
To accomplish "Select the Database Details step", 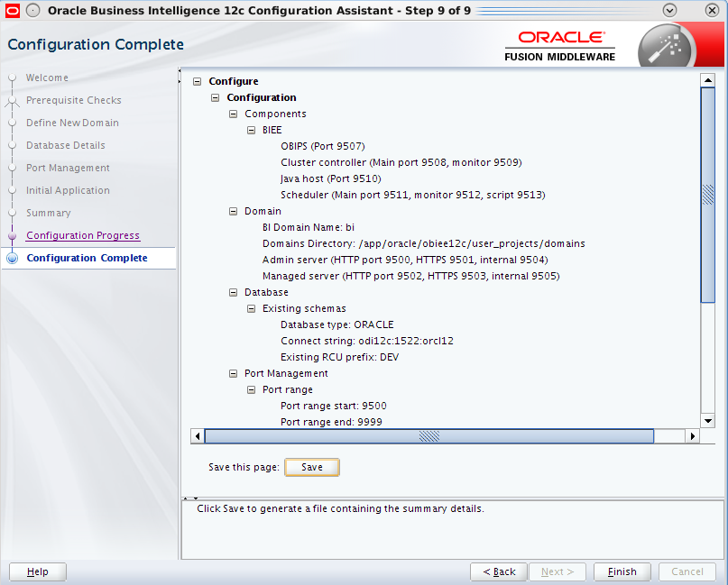I will pos(66,146).
